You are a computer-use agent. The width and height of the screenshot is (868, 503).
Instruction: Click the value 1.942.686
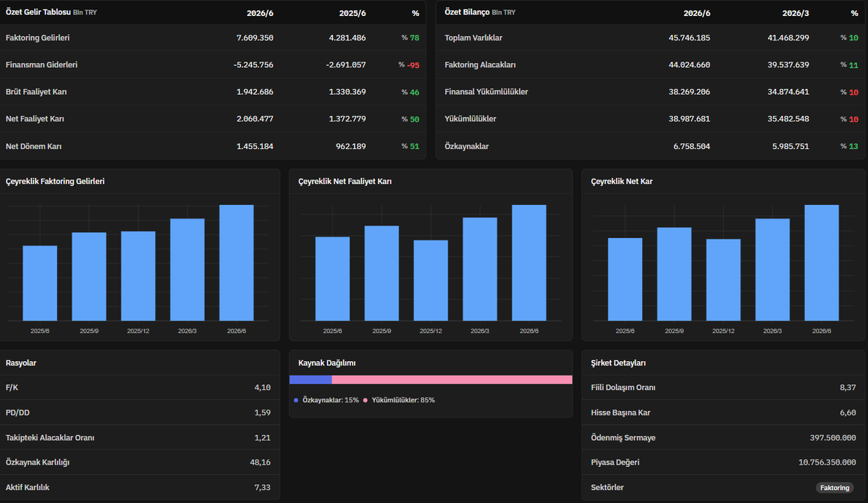click(x=255, y=92)
